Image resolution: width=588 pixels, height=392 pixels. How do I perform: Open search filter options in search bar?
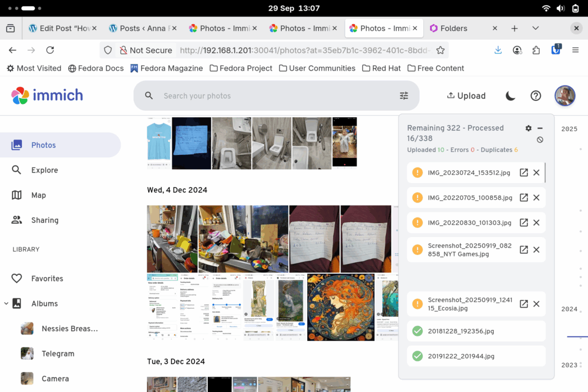click(404, 96)
